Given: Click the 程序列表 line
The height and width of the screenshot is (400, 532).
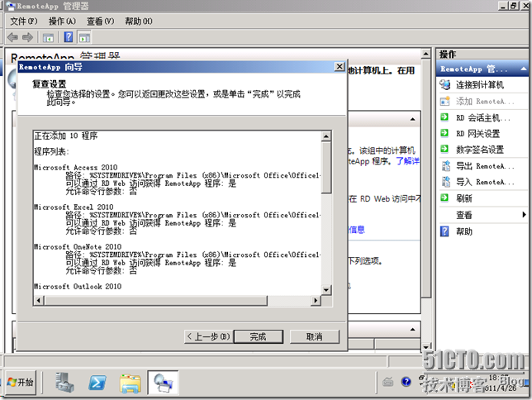Looking at the screenshot, I should pos(51,151).
